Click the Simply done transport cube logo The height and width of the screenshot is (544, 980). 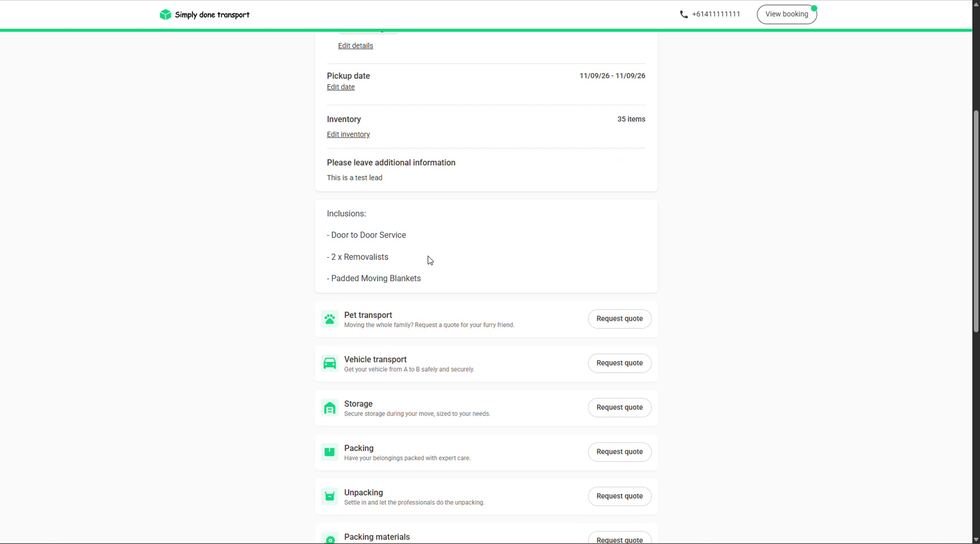165,15
